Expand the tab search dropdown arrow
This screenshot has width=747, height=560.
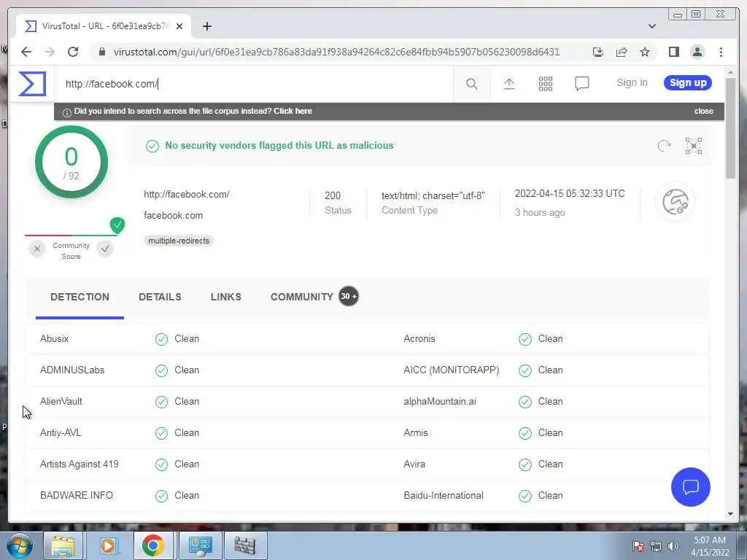(651, 26)
